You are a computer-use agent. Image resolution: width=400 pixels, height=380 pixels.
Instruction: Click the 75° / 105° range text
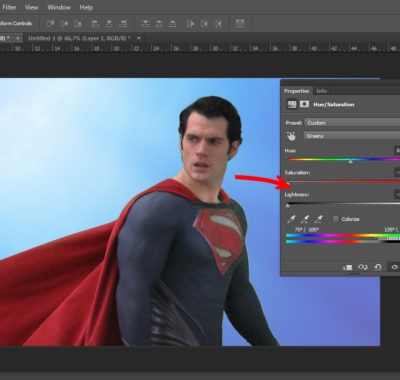click(x=306, y=230)
